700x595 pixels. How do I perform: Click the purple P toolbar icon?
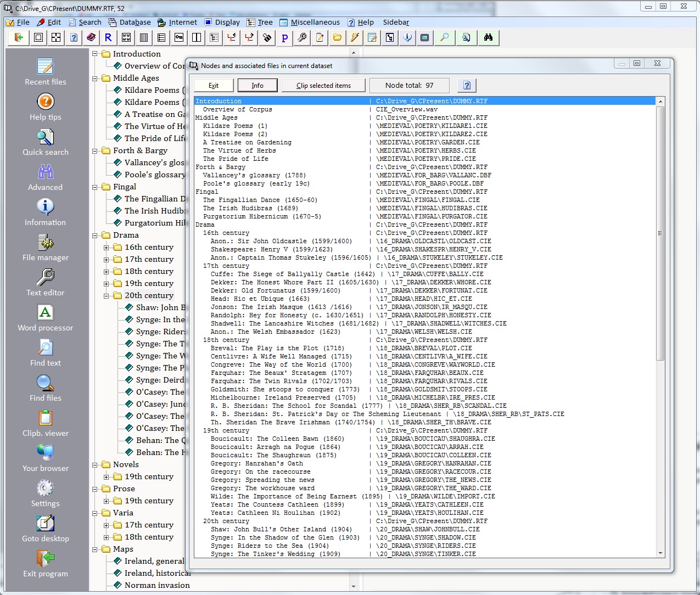284,38
